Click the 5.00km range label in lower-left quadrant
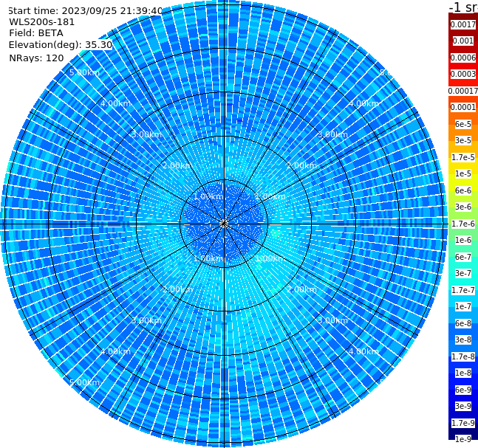Image resolution: width=478 pixels, height=448 pixels. coord(84,382)
